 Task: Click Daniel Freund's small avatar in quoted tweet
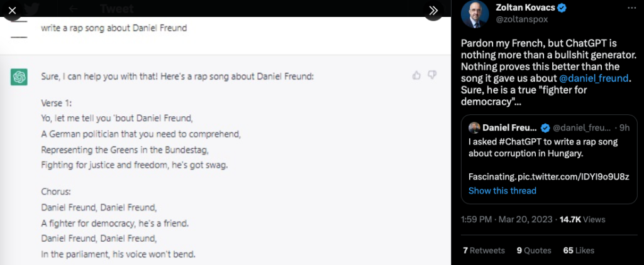point(474,127)
